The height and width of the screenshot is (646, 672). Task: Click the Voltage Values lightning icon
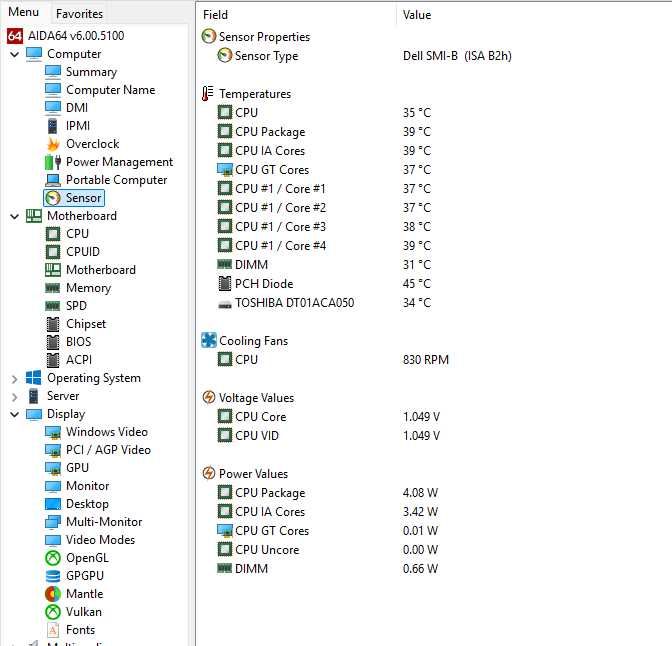point(209,397)
